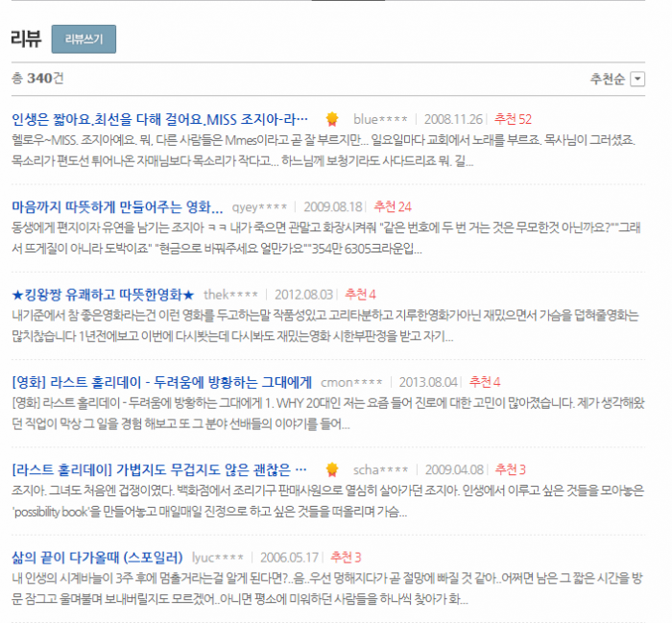
Task: Open review 가볍지도 무겁지도 않은 괜찮은
Action: pyautogui.click(x=159, y=469)
